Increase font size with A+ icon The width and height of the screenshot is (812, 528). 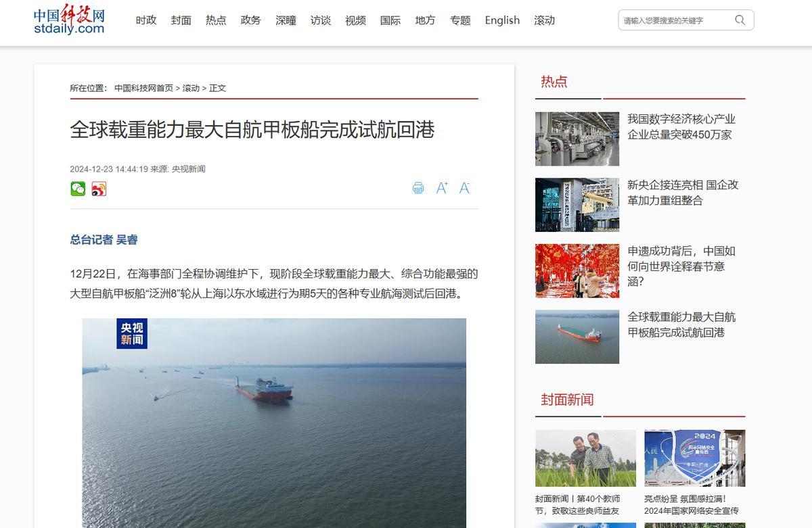click(442, 188)
